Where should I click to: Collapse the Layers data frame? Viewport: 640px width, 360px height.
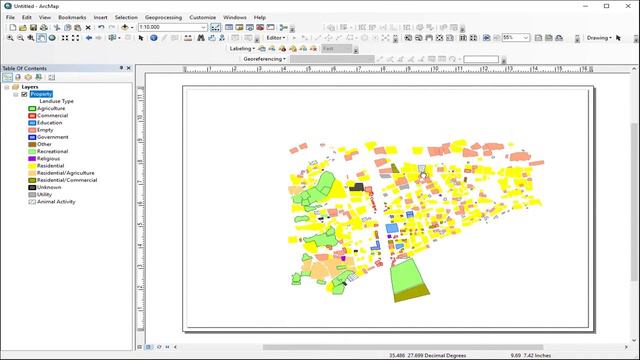tap(7, 87)
